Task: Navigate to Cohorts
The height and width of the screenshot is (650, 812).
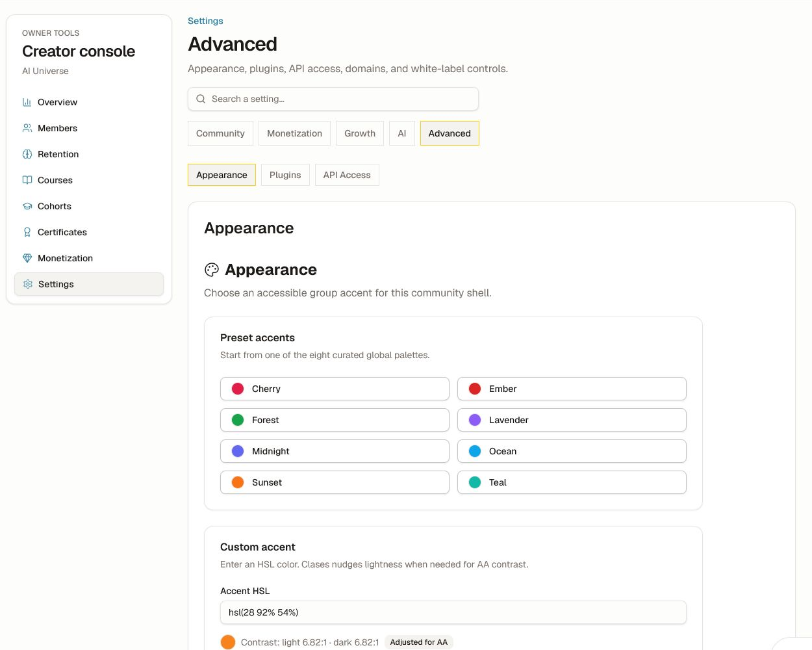Action: pyautogui.click(x=89, y=206)
